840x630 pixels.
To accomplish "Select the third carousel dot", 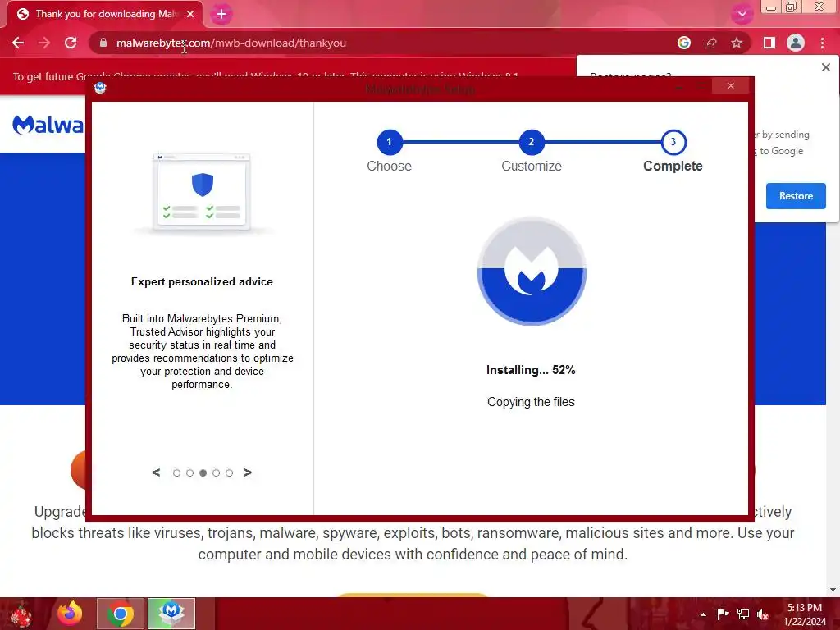I will [x=203, y=473].
